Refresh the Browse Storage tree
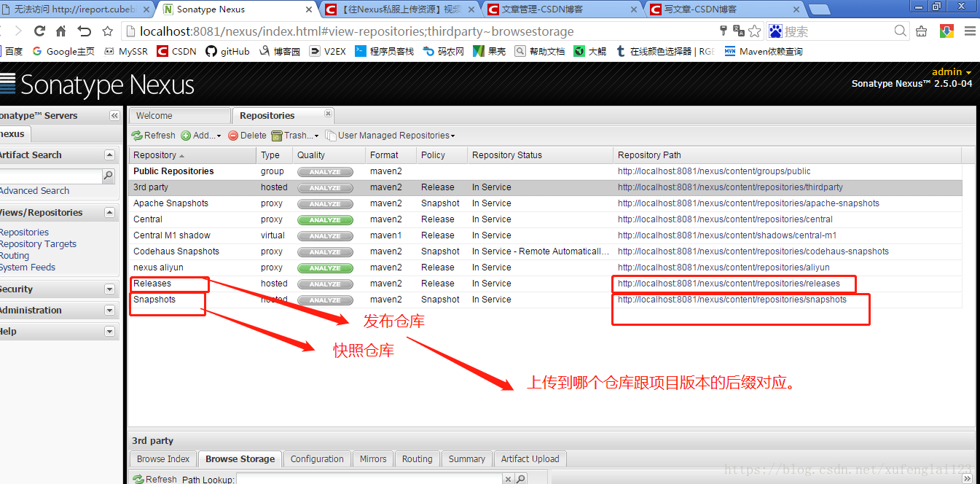 tap(154, 479)
